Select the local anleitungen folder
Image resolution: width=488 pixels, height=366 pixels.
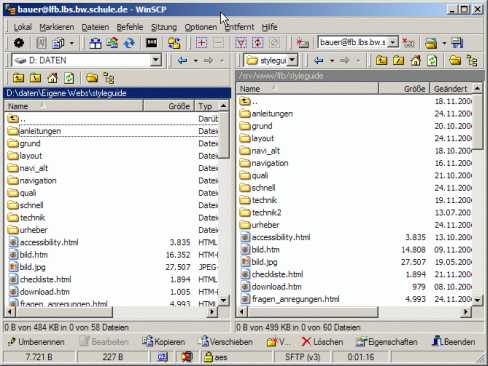click(40, 131)
